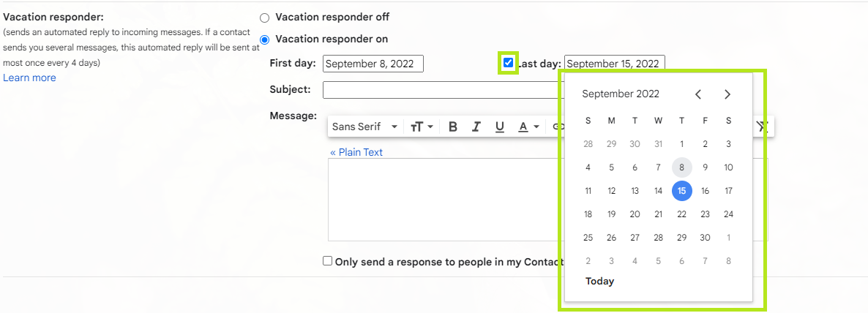868x313 pixels.
Task: Toggle underline formatting button
Action: (x=500, y=127)
